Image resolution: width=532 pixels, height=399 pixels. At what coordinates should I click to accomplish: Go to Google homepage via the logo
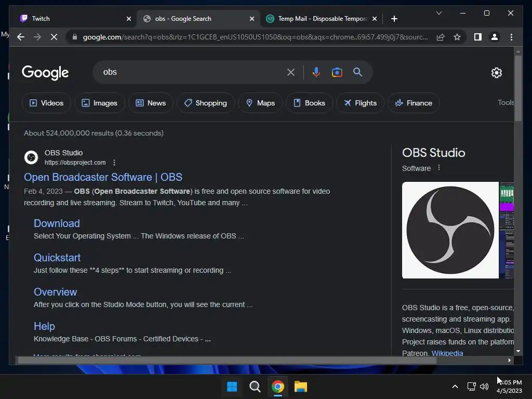click(x=45, y=72)
